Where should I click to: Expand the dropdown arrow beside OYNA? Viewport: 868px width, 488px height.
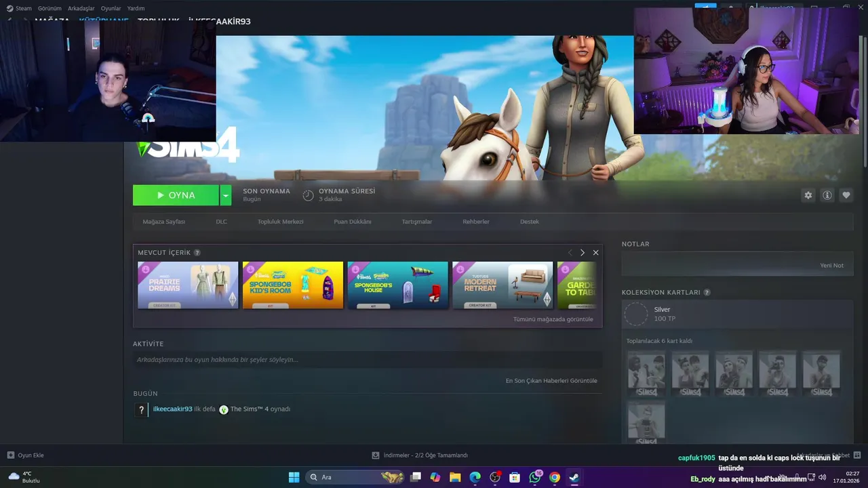(x=225, y=195)
